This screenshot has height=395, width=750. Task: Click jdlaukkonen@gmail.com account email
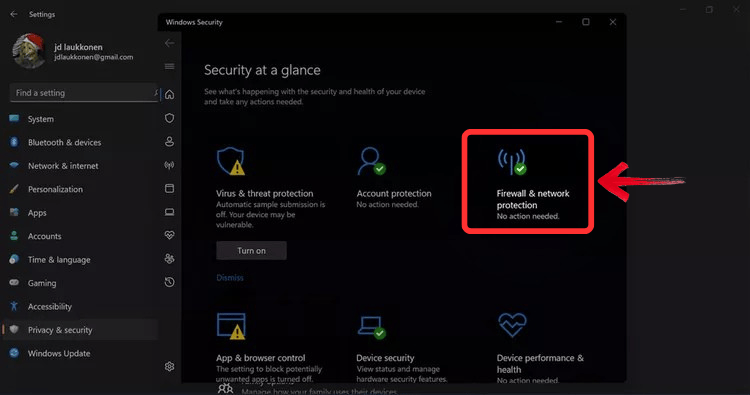point(94,57)
